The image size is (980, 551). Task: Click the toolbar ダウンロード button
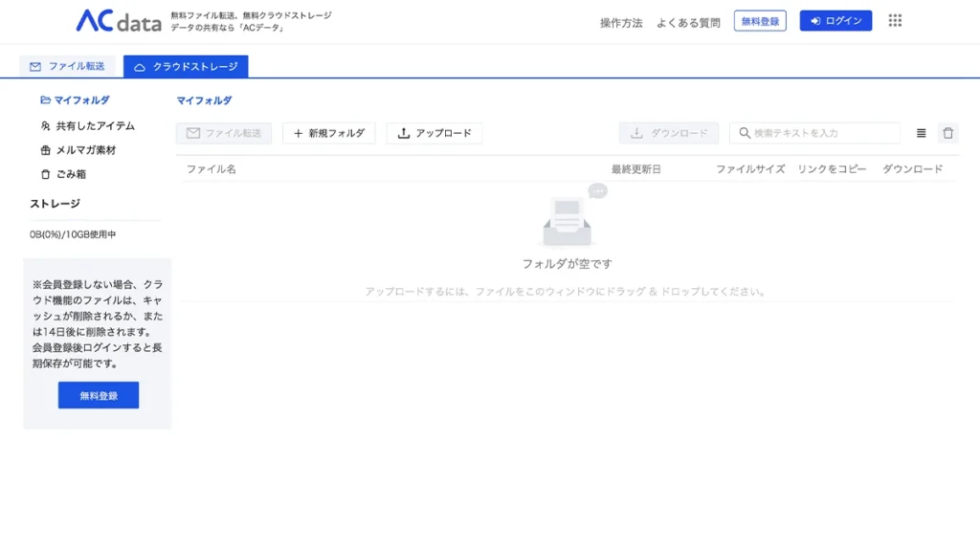pos(669,133)
